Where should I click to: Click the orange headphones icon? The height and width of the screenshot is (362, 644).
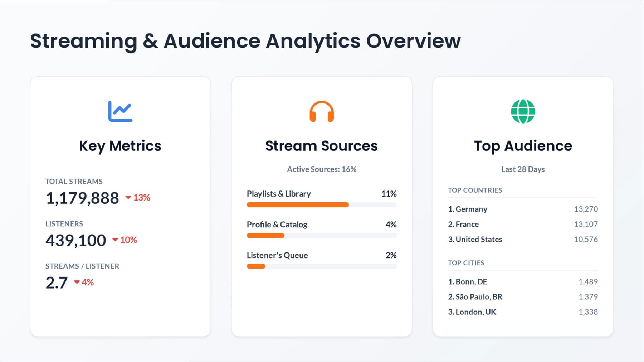(322, 111)
